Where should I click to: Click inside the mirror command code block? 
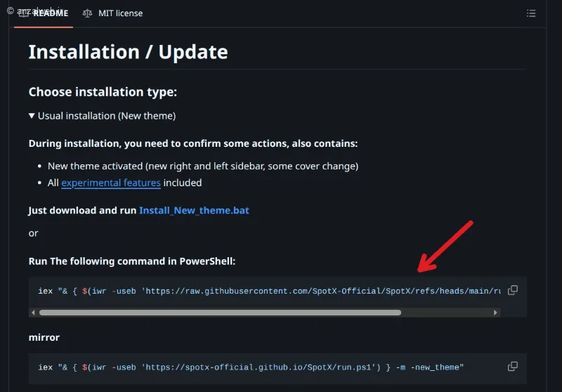[251, 367]
